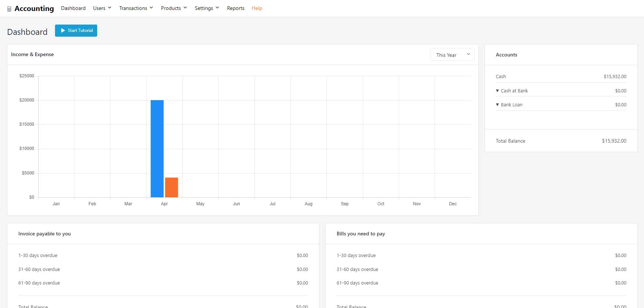Click the Cash balance $15,932.00

(615, 76)
